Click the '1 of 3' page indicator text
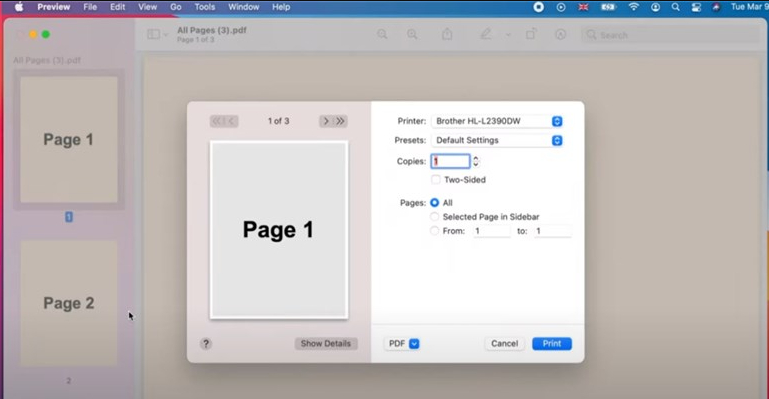This screenshot has width=769, height=399. [x=279, y=121]
